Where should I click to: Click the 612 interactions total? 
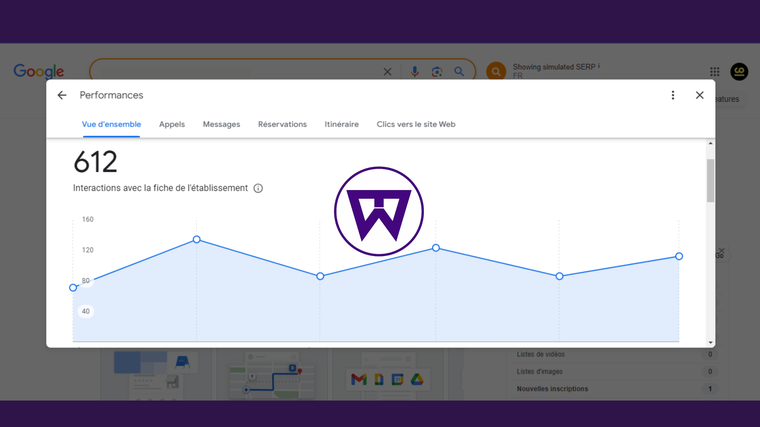[x=95, y=162]
